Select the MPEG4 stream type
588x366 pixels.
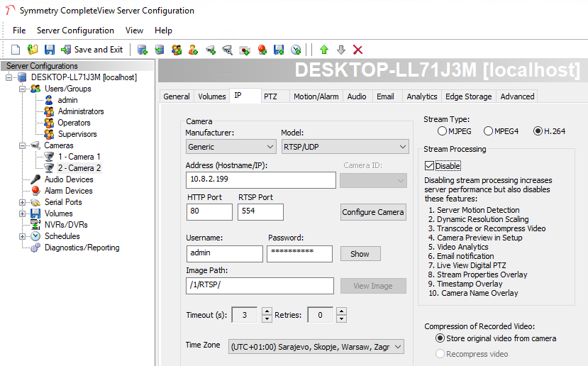(x=488, y=131)
